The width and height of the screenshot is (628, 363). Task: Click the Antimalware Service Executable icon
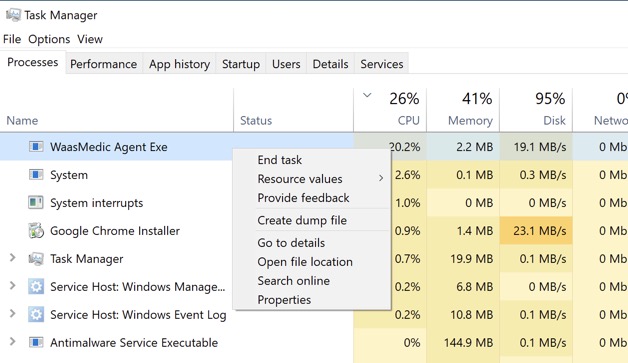[x=36, y=343]
